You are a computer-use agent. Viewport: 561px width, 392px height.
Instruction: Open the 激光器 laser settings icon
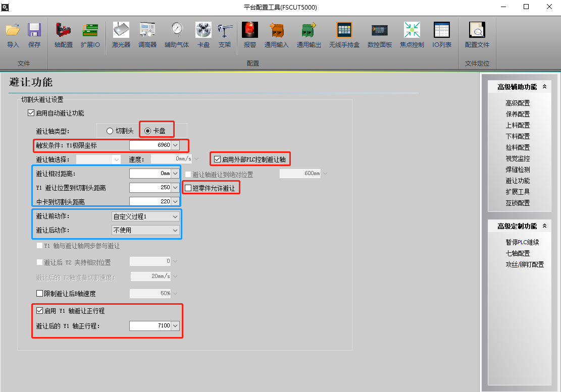pyautogui.click(x=121, y=31)
